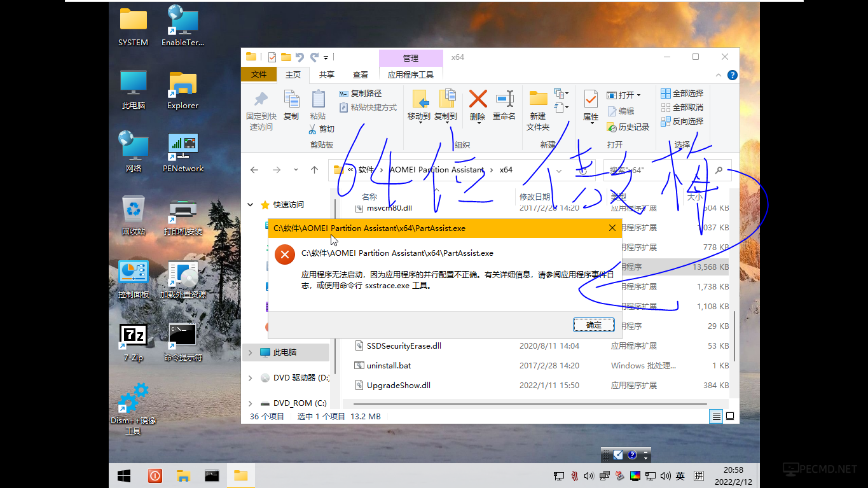The height and width of the screenshot is (488, 868).
Task: Switch to the 应用程序工具 tab
Action: tap(411, 75)
